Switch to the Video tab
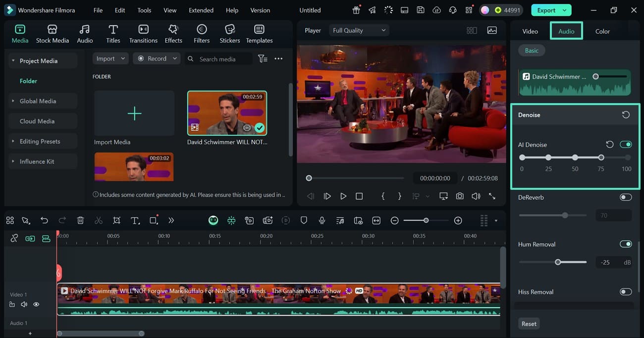Image resolution: width=644 pixels, height=338 pixels. pos(530,31)
